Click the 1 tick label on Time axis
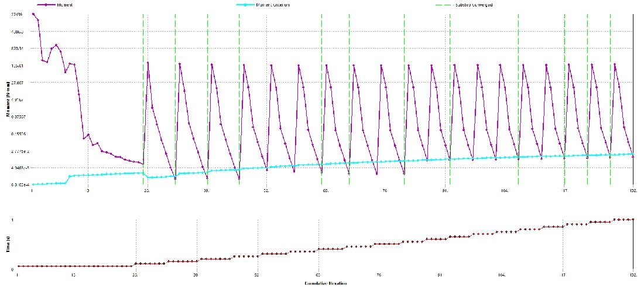Image resolution: width=644 pixels, height=287 pixels. pyautogui.click(x=13, y=219)
